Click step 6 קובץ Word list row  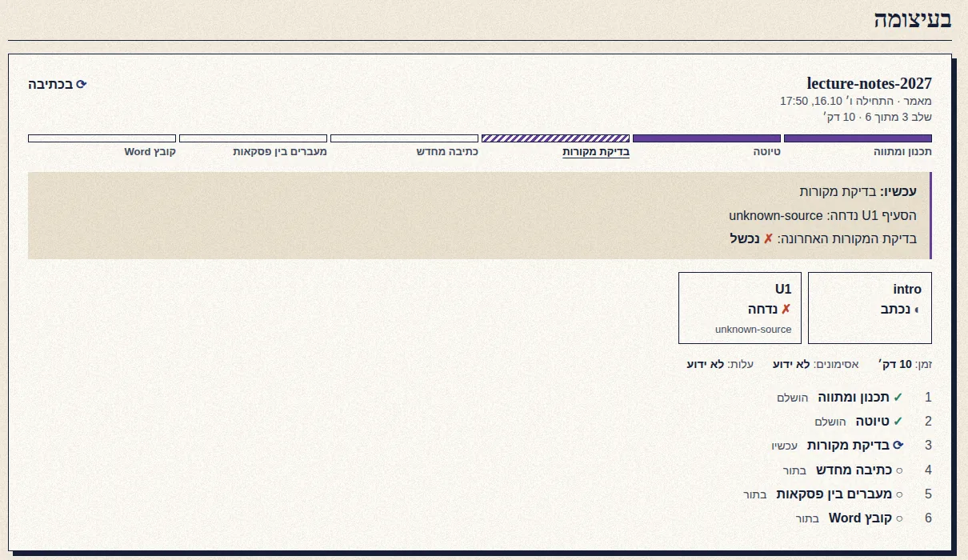pyautogui.click(x=480, y=518)
